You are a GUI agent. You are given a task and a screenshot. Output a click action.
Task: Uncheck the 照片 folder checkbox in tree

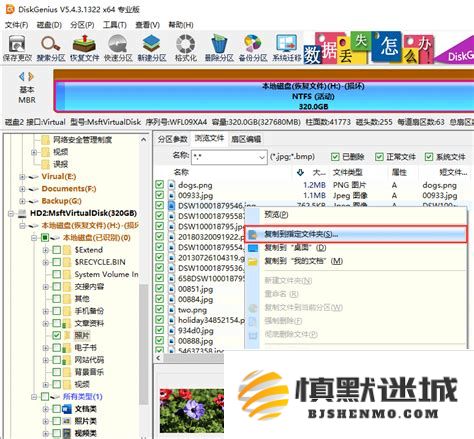[x=57, y=335]
